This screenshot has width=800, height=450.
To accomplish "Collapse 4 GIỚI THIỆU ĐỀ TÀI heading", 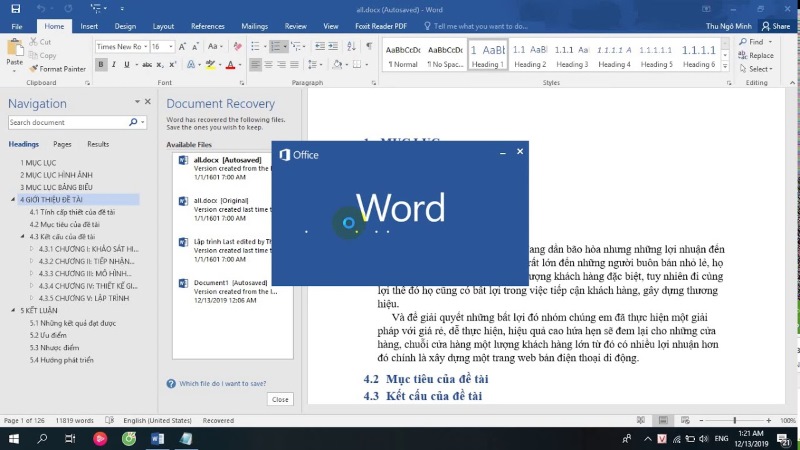I will pos(13,199).
